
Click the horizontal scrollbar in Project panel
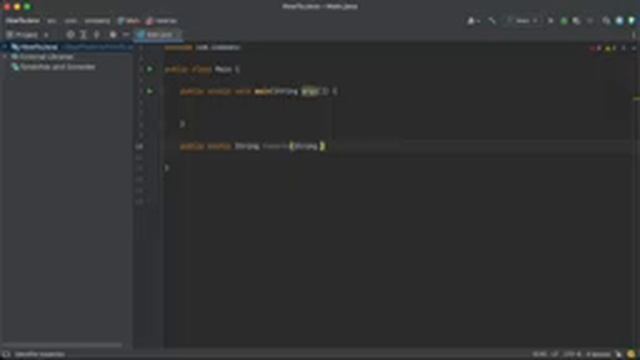coord(62,345)
